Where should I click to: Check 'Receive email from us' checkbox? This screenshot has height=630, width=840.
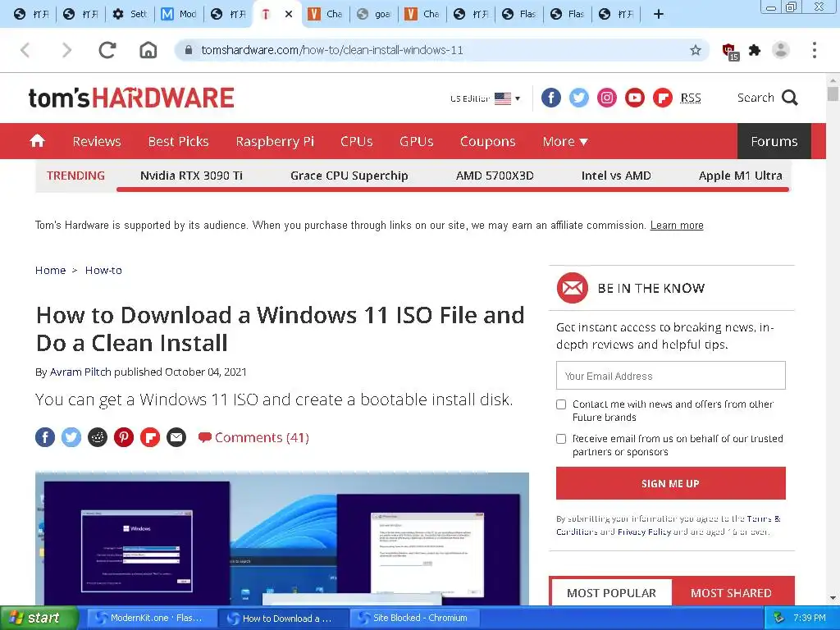point(561,439)
